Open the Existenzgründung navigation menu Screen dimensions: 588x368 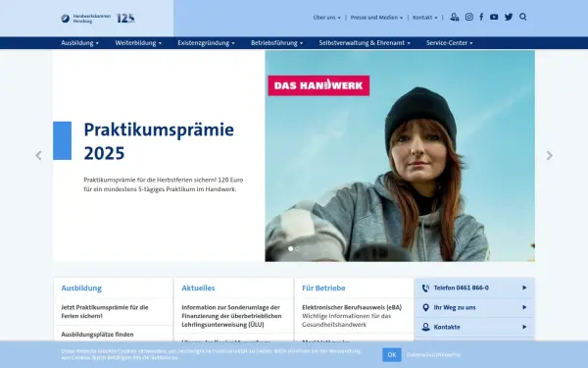coord(206,43)
